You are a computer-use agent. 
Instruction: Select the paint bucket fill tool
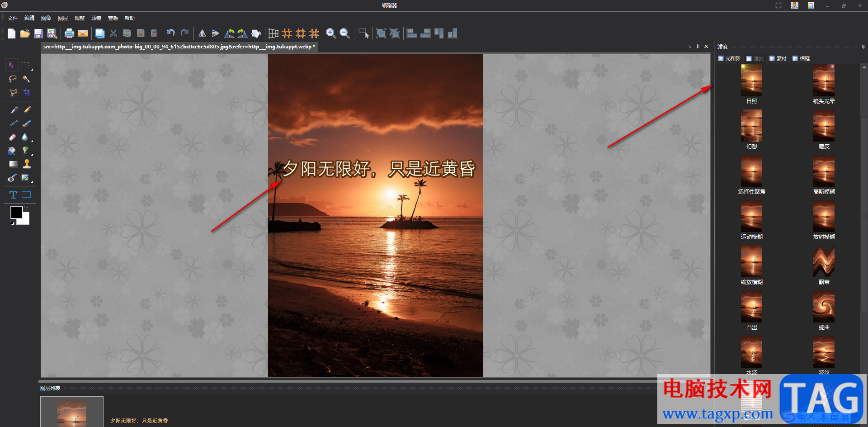12,151
